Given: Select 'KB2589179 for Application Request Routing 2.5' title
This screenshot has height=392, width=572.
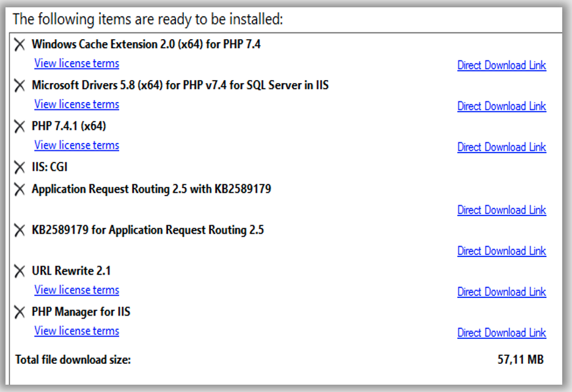Looking at the screenshot, I should (x=148, y=230).
